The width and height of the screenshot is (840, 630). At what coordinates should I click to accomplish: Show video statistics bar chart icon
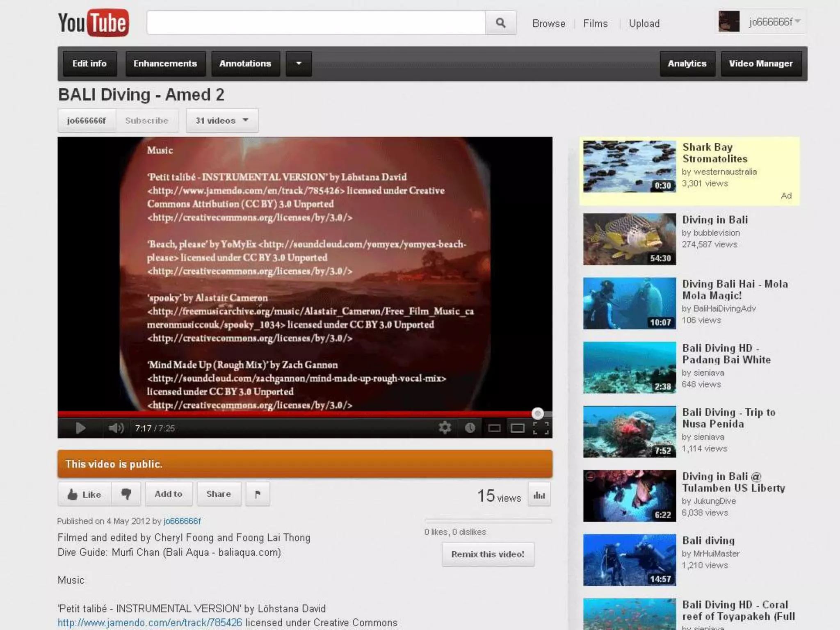coord(539,495)
